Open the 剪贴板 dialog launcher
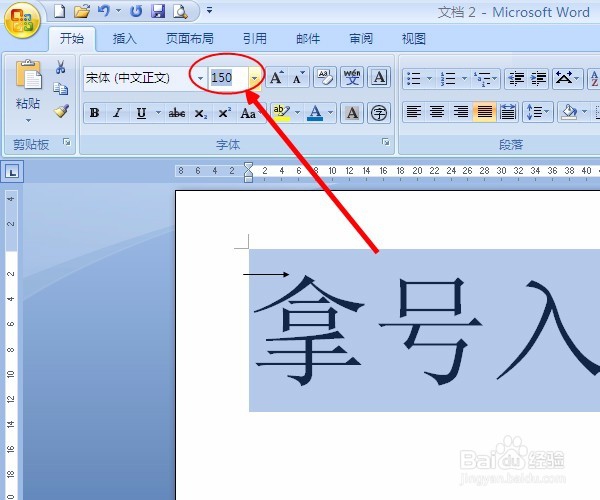 tap(67, 142)
